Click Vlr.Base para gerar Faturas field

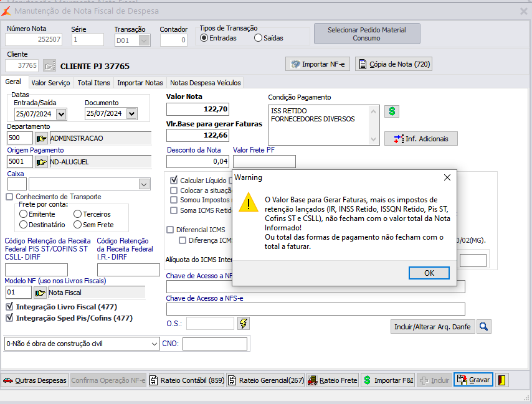(x=197, y=135)
